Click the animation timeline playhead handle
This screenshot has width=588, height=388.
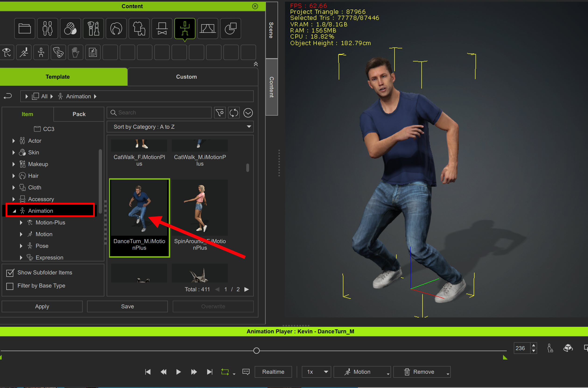click(256, 350)
